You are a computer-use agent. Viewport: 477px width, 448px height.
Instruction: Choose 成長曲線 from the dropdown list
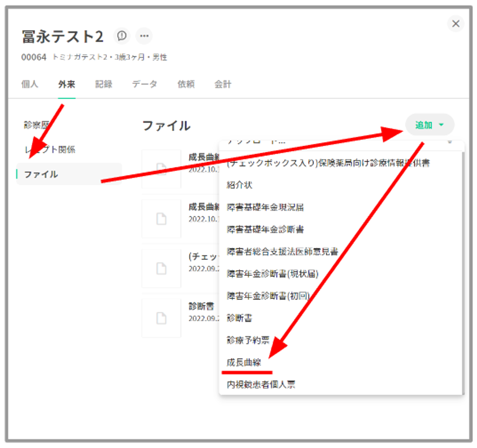pos(244,363)
